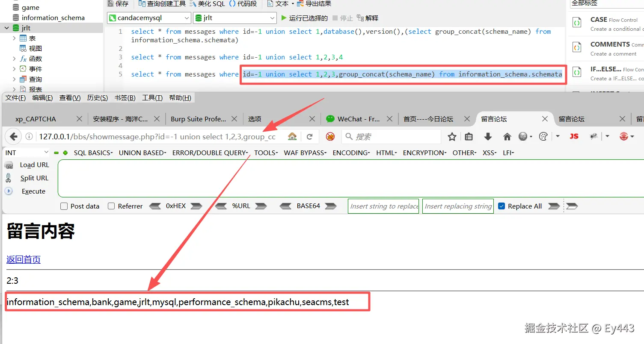Select information_schema database in Navicat tree
The image size is (644, 344).
(53, 18)
